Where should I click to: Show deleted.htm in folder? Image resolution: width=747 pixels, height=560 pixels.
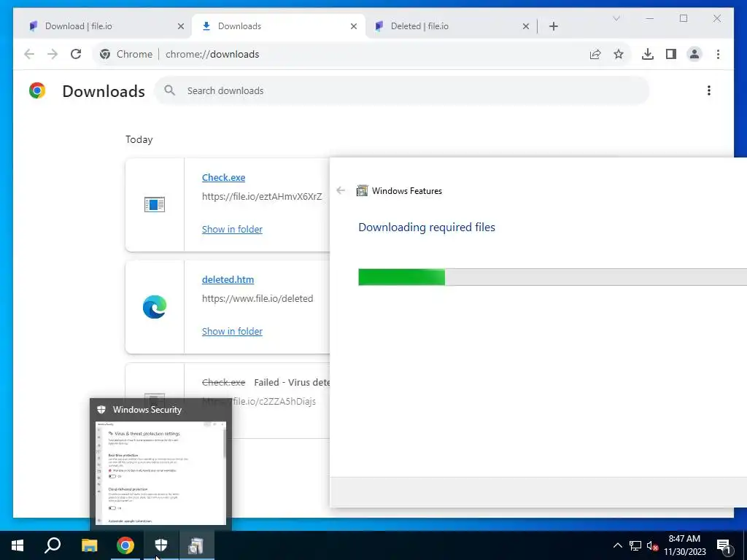[232, 332]
